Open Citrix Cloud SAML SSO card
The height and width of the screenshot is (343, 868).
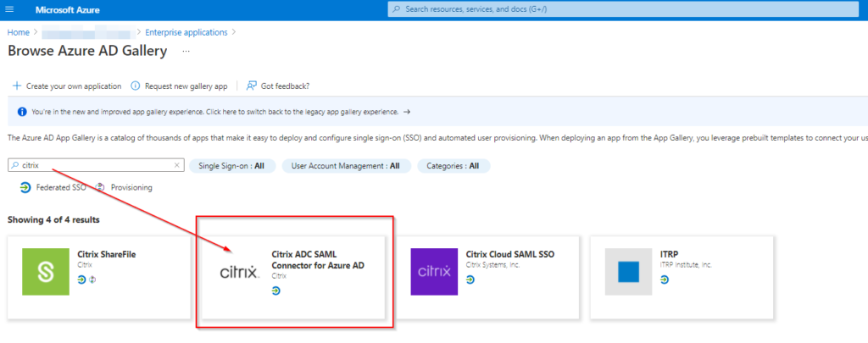click(x=487, y=278)
